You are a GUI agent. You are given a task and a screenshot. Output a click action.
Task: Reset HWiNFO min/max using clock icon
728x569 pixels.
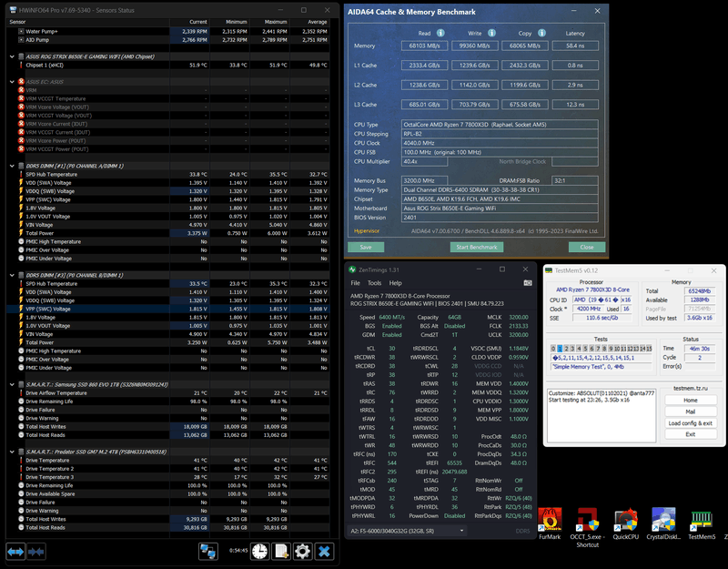260,552
